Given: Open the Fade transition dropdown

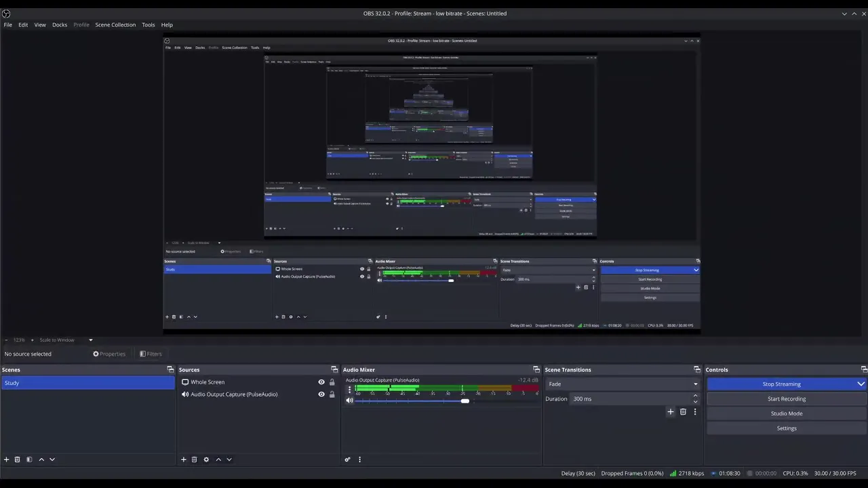Looking at the screenshot, I should coord(623,384).
